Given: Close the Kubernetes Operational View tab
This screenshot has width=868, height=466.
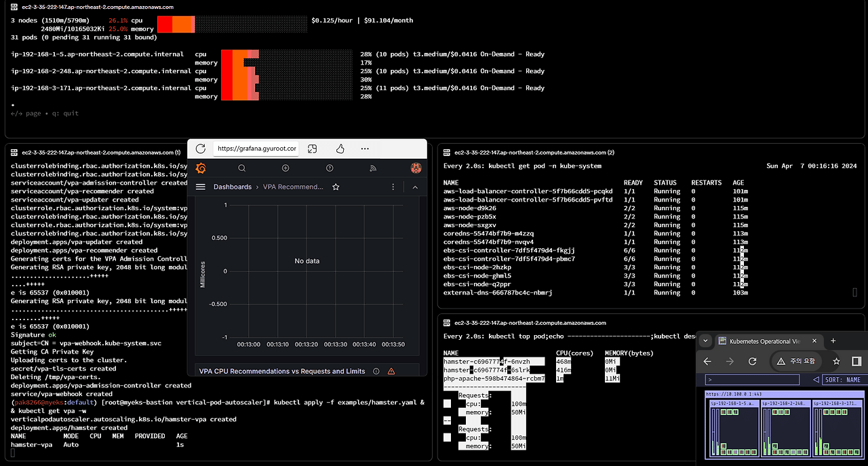Looking at the screenshot, I should point(814,341).
